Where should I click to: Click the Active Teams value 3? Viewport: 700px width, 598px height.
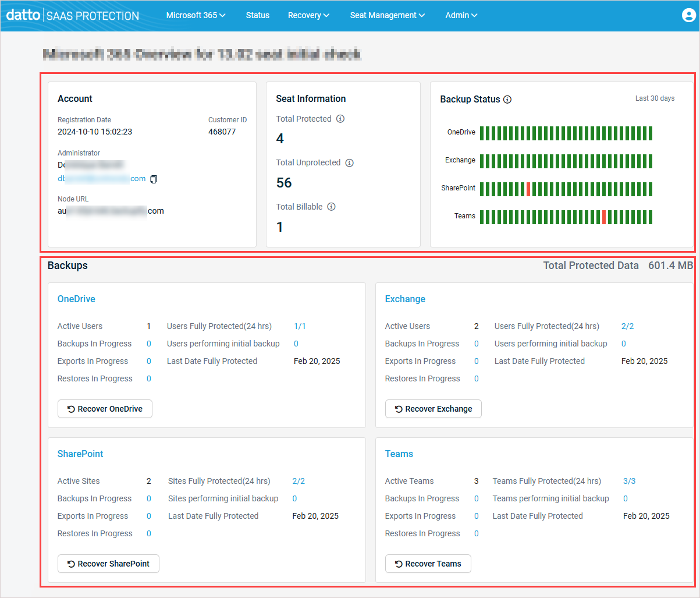477,481
